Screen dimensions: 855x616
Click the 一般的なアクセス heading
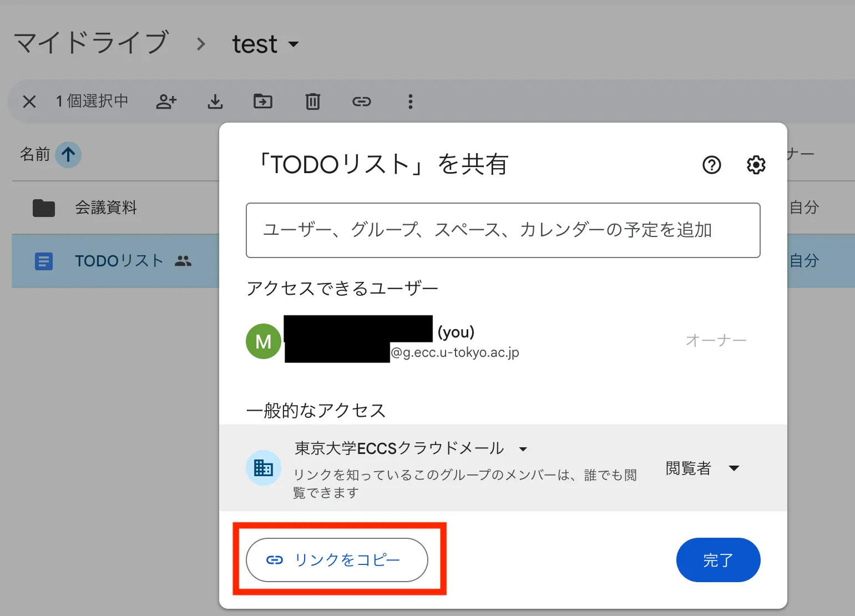click(316, 411)
